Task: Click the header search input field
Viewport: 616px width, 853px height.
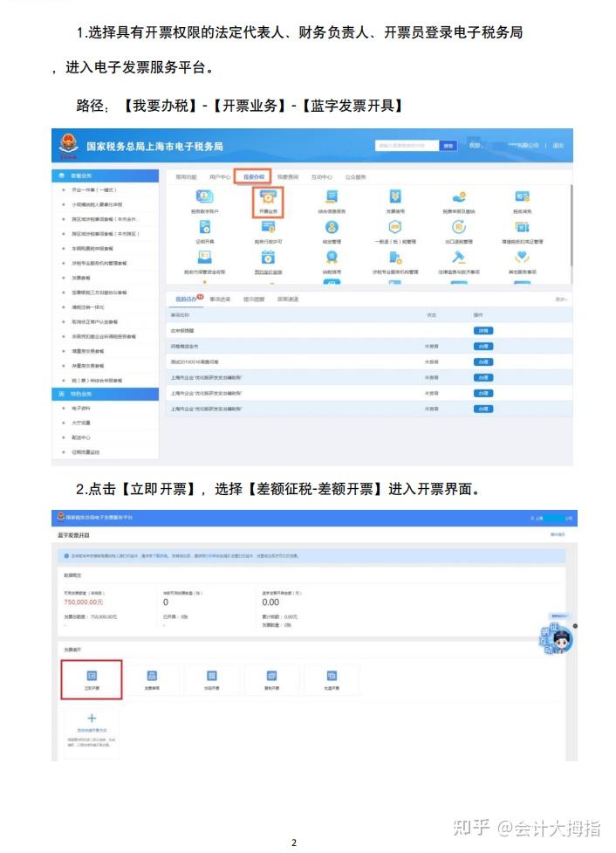Action: tap(407, 146)
